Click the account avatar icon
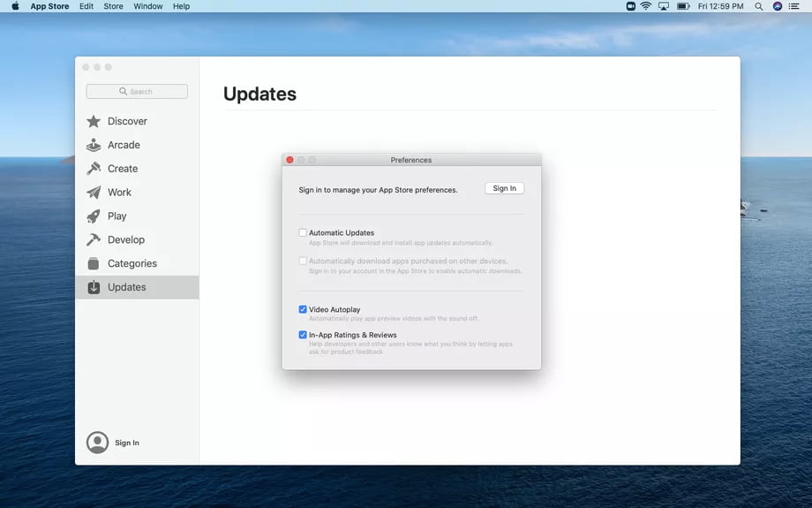812x508 pixels. point(97,443)
